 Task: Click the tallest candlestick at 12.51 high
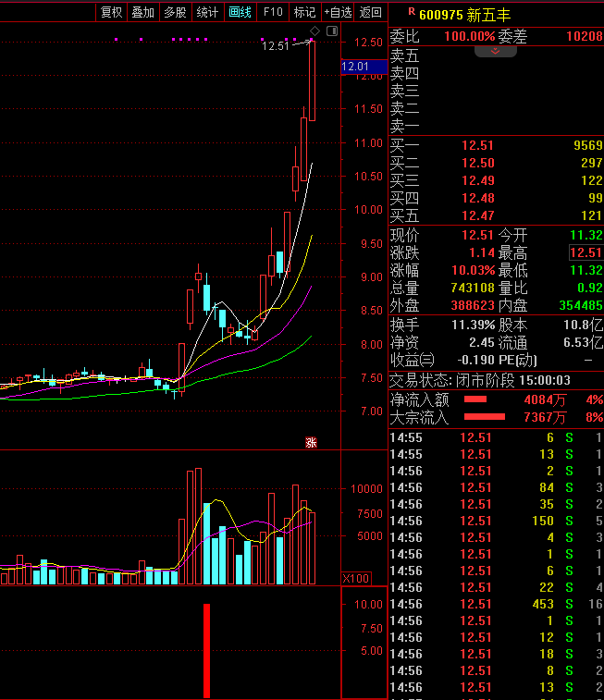(x=312, y=80)
